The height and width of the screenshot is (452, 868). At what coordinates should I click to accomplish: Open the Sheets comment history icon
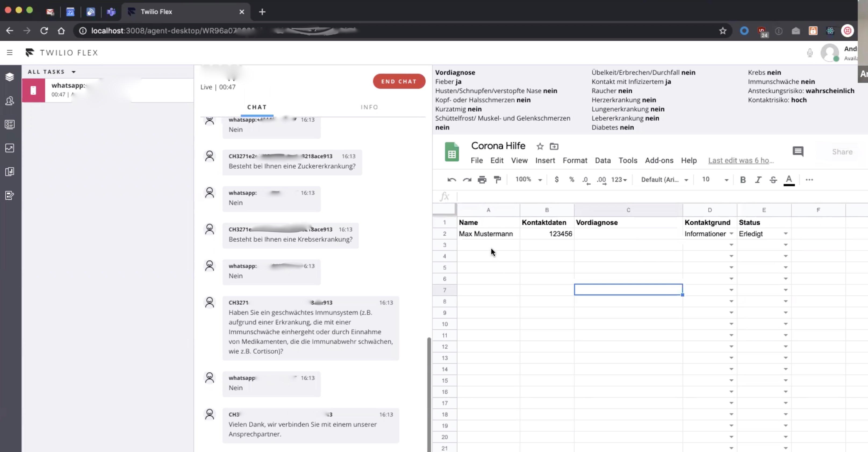[798, 151]
